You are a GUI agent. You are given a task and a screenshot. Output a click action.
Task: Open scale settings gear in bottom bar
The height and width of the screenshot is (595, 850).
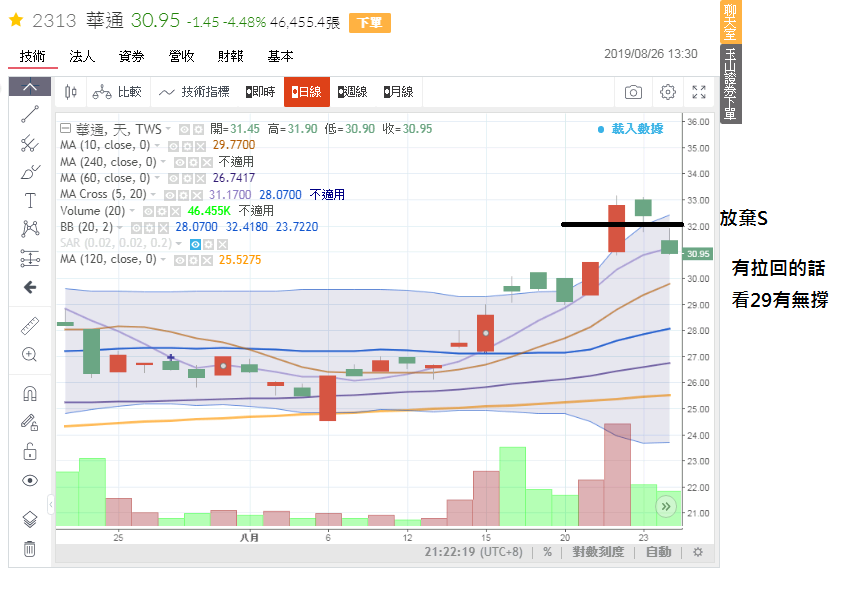[x=698, y=552]
